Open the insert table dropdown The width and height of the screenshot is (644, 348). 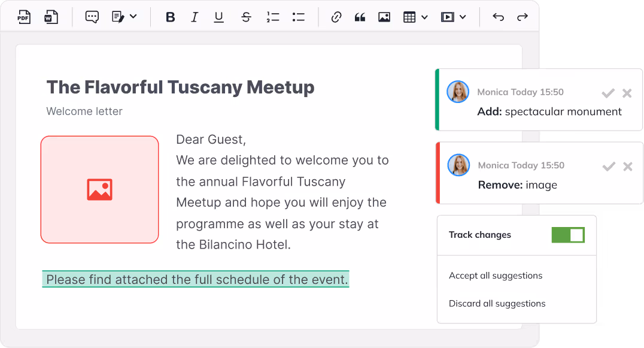pos(424,17)
